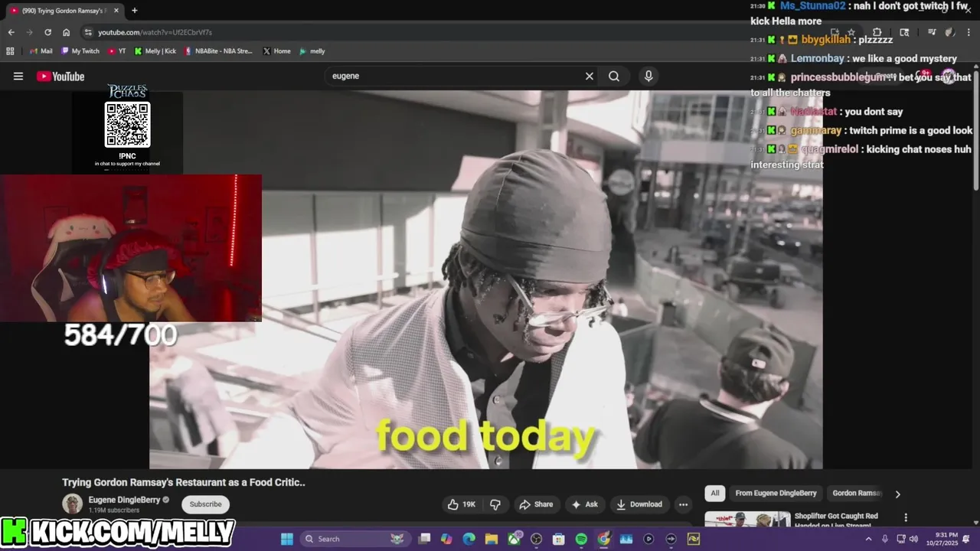Open the melly bookmark
This screenshot has height=551, width=980.
[x=312, y=51]
